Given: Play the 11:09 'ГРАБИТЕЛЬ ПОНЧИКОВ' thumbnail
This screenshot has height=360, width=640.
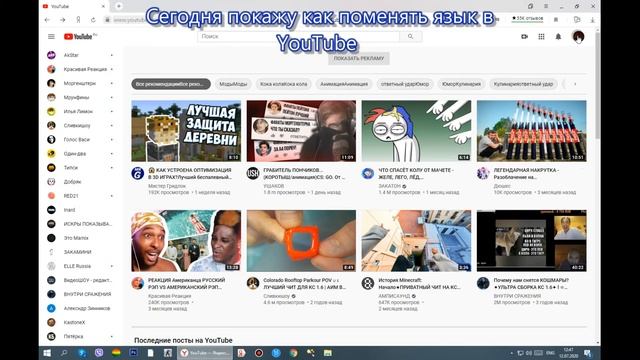Looking at the screenshot, I should point(301,131).
